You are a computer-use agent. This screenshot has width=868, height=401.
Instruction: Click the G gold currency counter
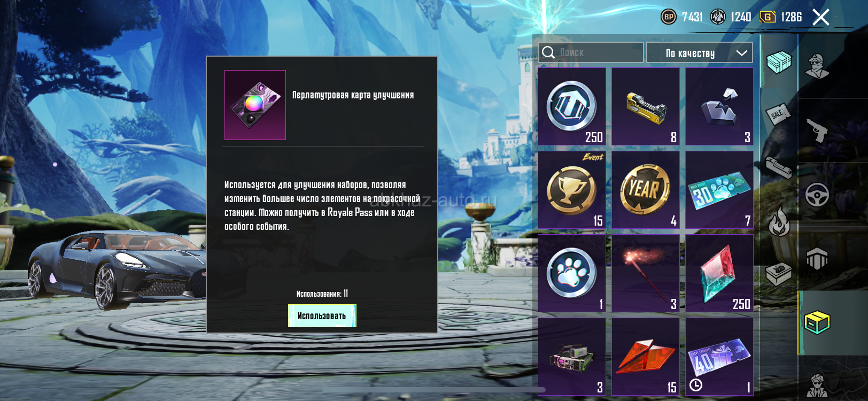781,17
